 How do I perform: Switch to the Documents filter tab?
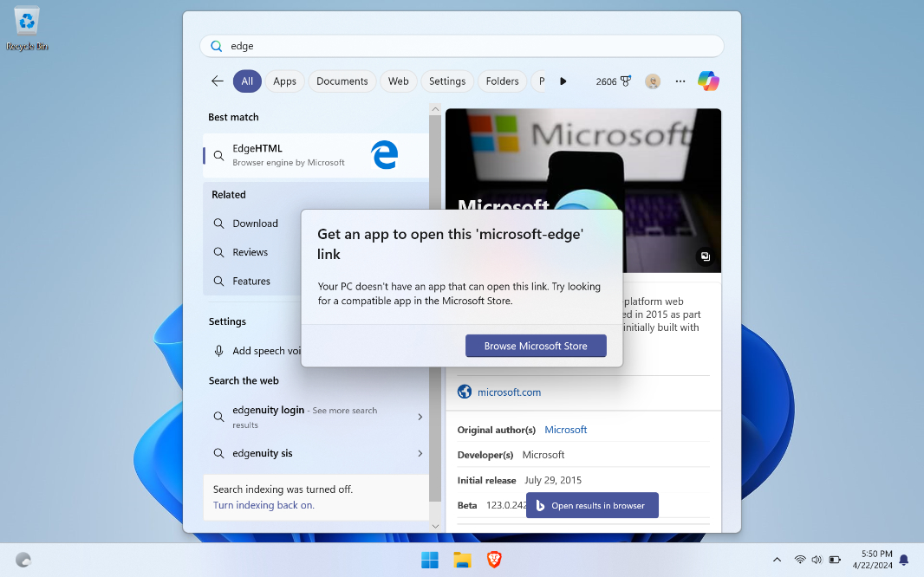pos(342,81)
